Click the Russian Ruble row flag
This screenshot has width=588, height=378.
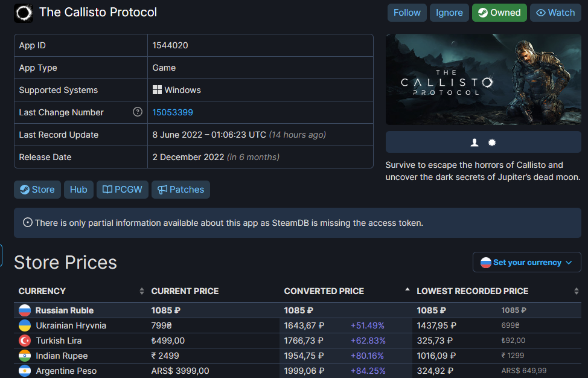coord(25,310)
